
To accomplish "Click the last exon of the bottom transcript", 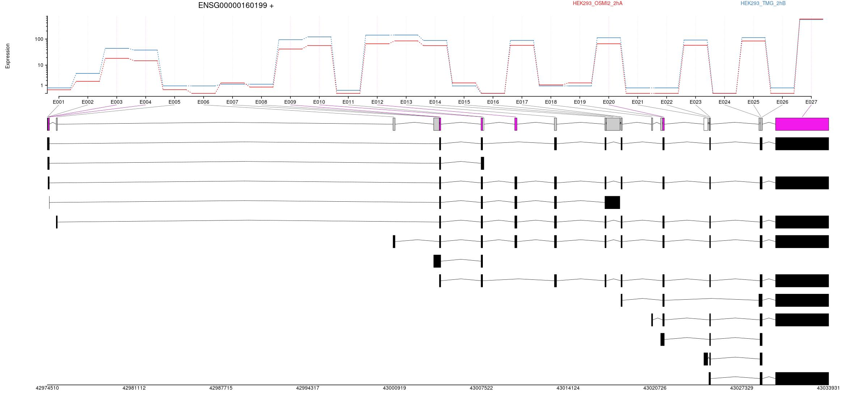I will point(802,378).
